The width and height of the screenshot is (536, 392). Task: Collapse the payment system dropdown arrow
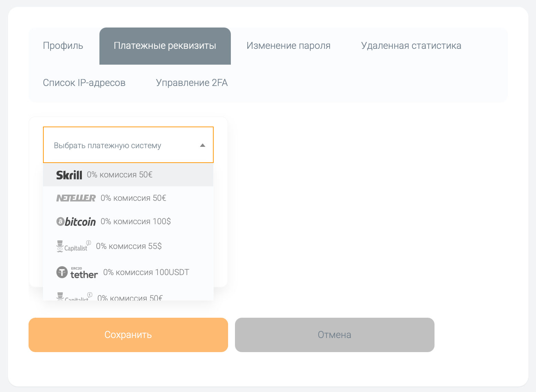202,145
